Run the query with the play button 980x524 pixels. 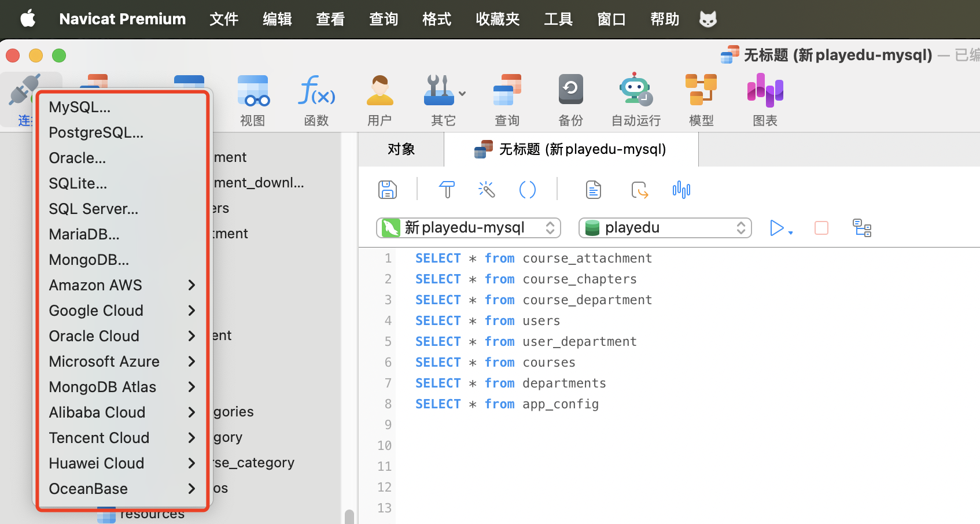pyautogui.click(x=776, y=228)
